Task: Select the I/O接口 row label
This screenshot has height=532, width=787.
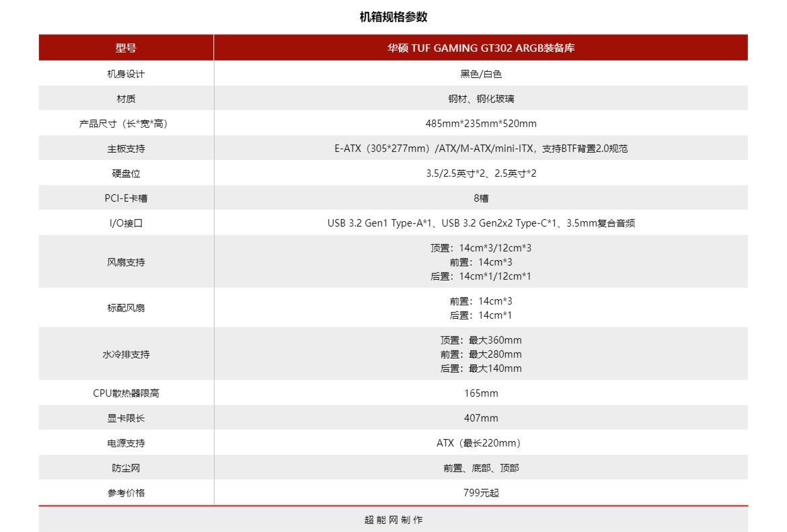Action: 126,223
